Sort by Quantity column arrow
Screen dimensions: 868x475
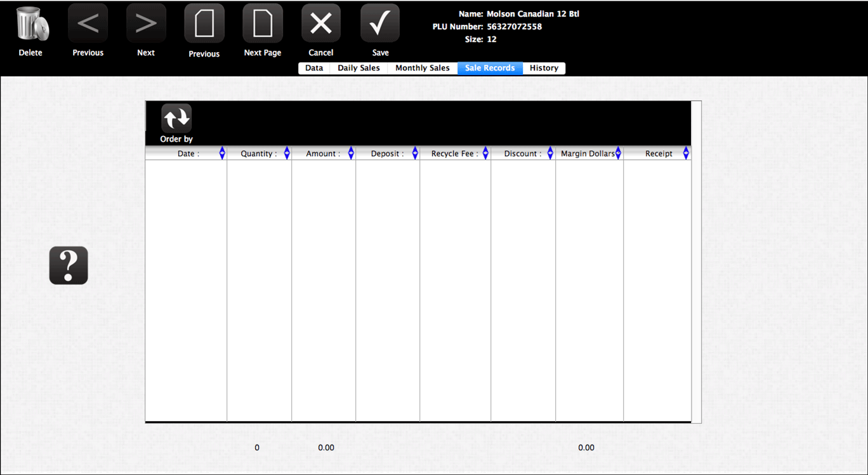[287, 154]
